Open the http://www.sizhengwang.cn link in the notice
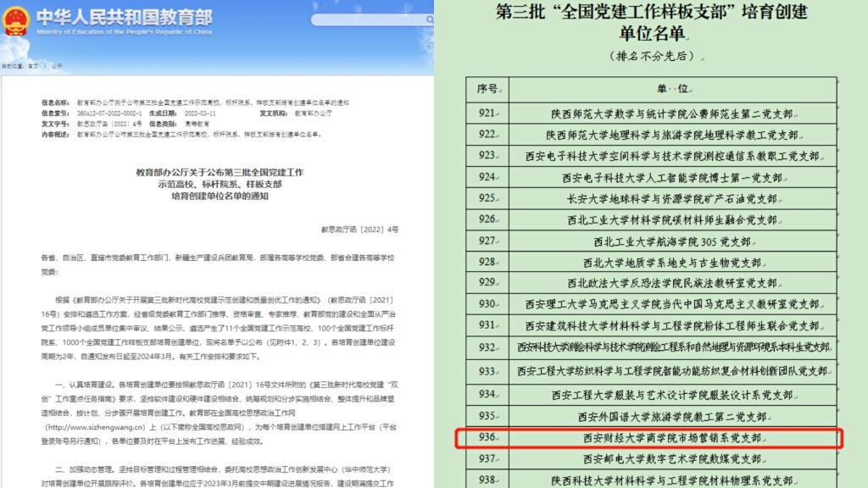Image resolution: width=868 pixels, height=488 pixels. [x=95, y=427]
